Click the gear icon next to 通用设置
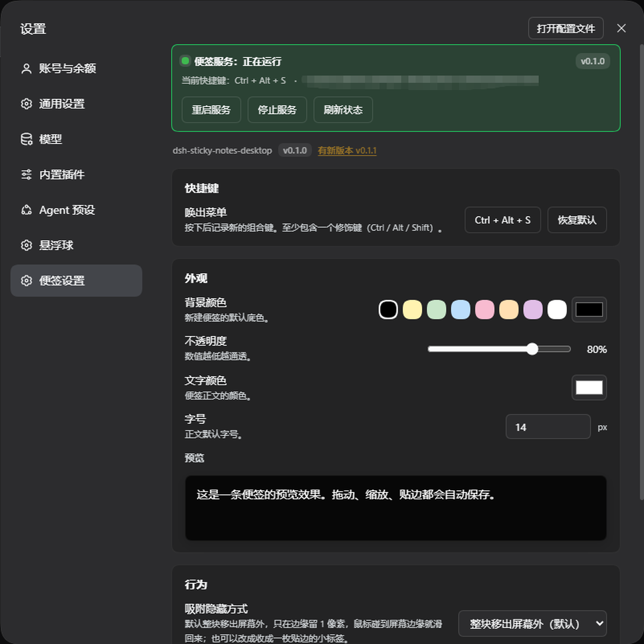This screenshot has height=644, width=644. point(26,104)
